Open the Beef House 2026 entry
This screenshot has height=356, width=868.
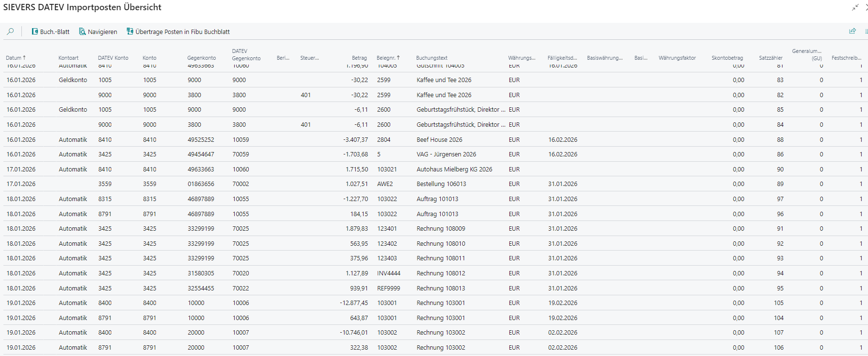[x=439, y=139]
